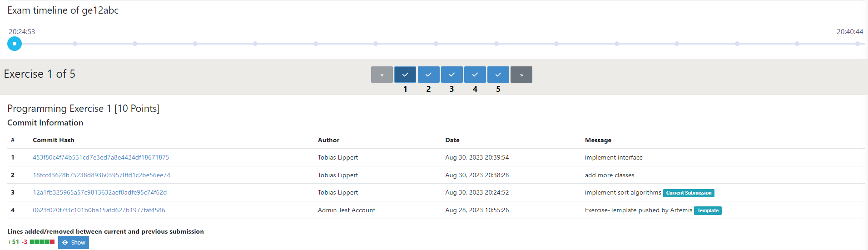Click the Template badge
This screenshot has height=250, width=868.
708,210
